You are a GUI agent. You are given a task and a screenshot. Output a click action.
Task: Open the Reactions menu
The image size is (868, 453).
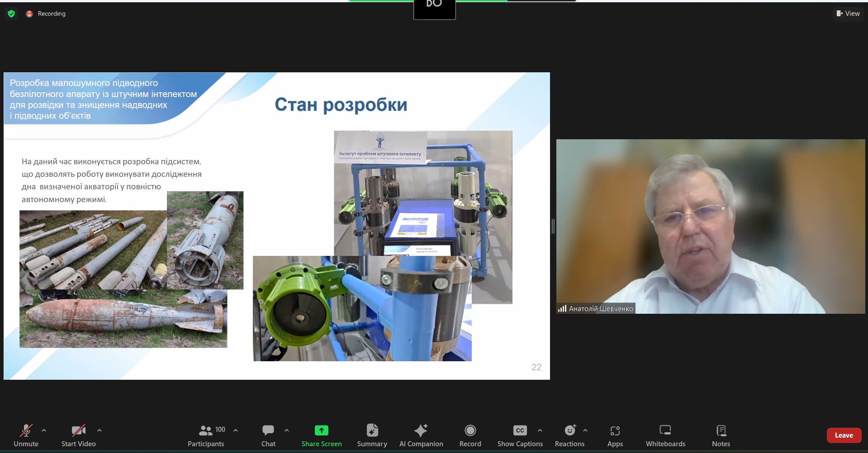coord(570,435)
